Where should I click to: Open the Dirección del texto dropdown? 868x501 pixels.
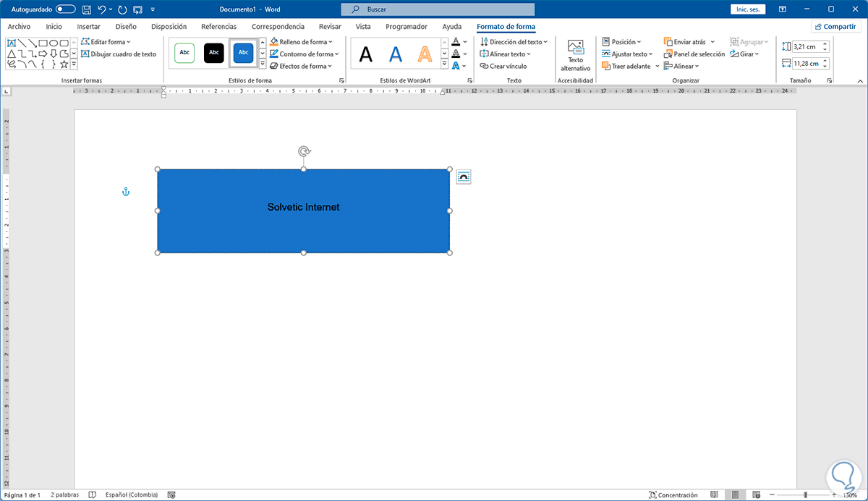pos(514,42)
